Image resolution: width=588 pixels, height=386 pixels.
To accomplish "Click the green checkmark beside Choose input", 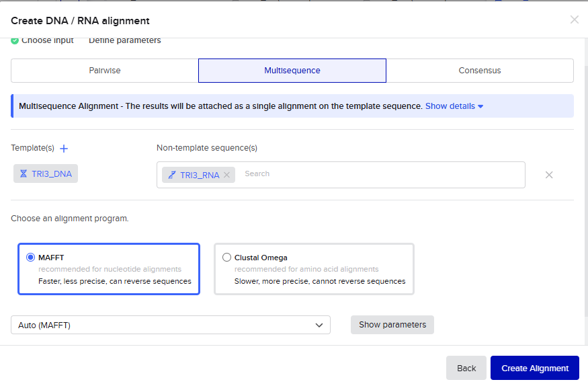I will click(x=15, y=40).
